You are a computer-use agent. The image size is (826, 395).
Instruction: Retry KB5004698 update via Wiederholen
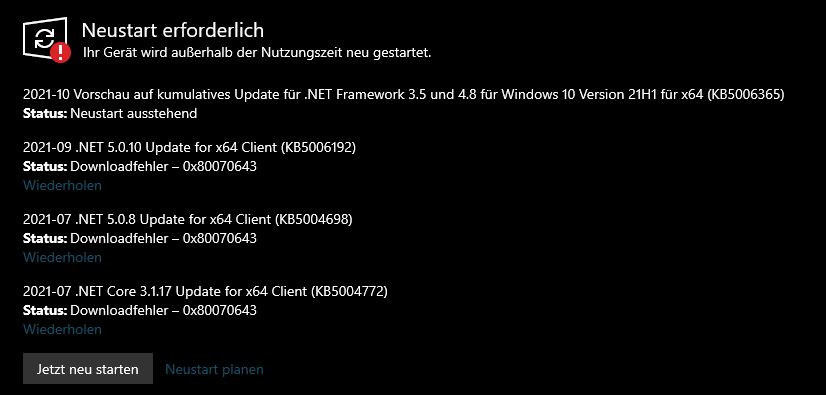pyautogui.click(x=62, y=258)
